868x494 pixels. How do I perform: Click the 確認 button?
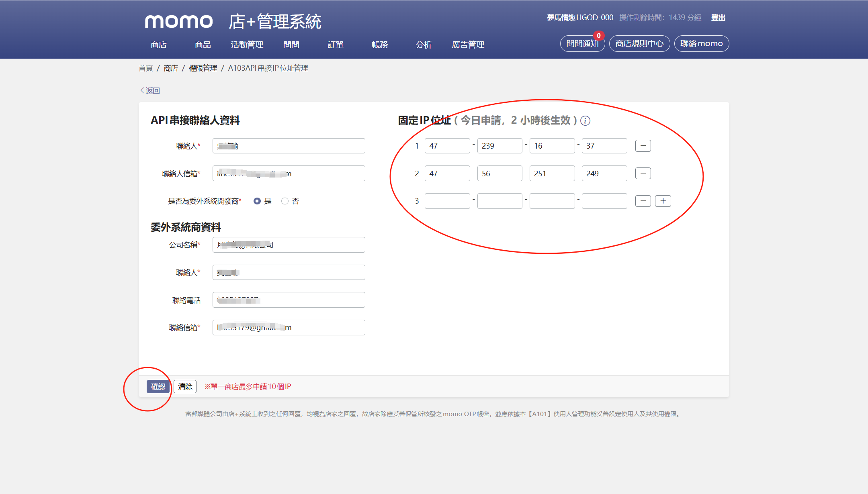158,386
